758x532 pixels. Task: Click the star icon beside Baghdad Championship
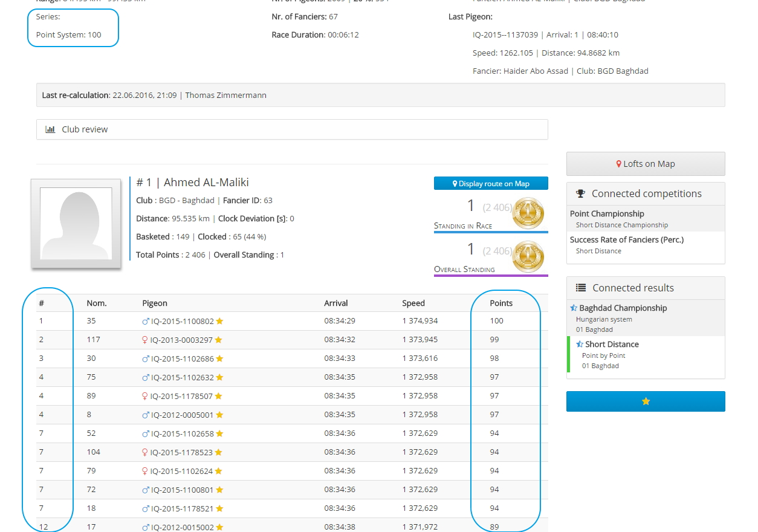tap(574, 308)
